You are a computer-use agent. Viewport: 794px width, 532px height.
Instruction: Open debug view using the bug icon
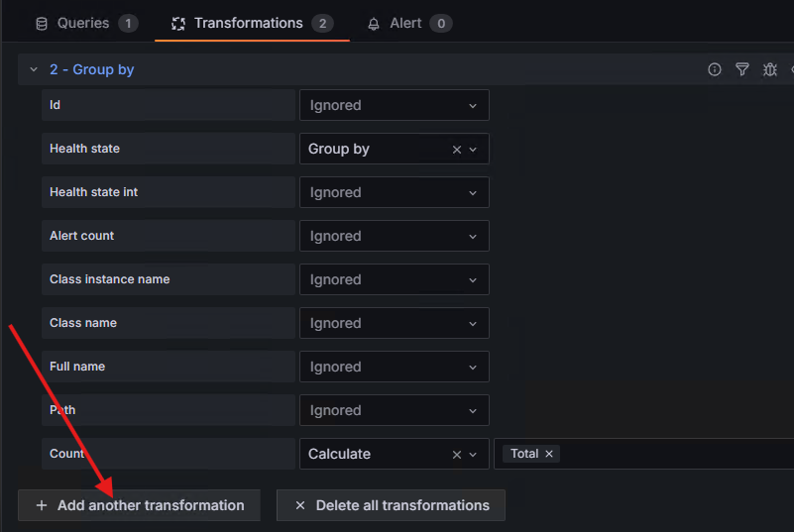tap(769, 69)
